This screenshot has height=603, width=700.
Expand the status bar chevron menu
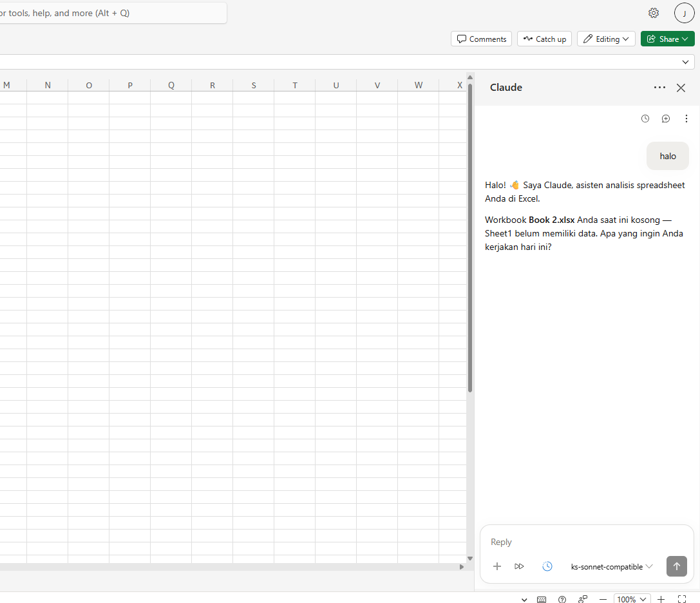pos(524,600)
